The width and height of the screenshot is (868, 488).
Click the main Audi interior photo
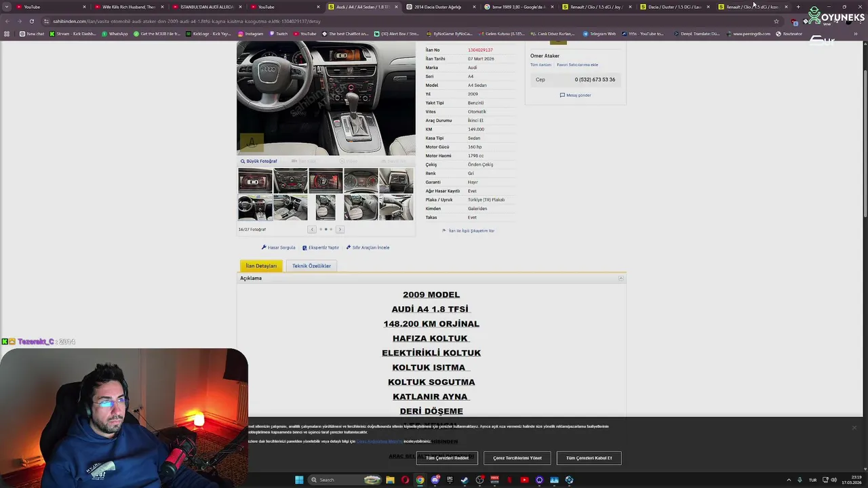325,98
